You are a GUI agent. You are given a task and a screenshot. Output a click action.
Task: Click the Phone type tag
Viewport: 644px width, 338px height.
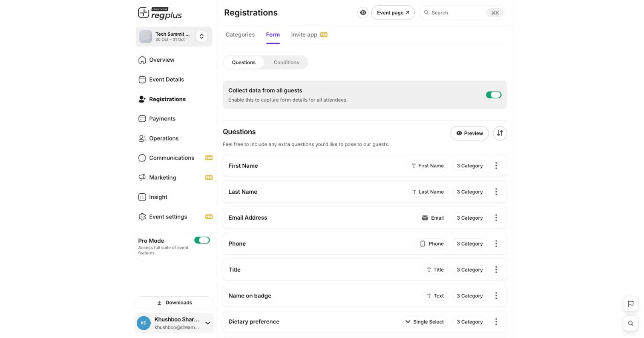(431, 243)
